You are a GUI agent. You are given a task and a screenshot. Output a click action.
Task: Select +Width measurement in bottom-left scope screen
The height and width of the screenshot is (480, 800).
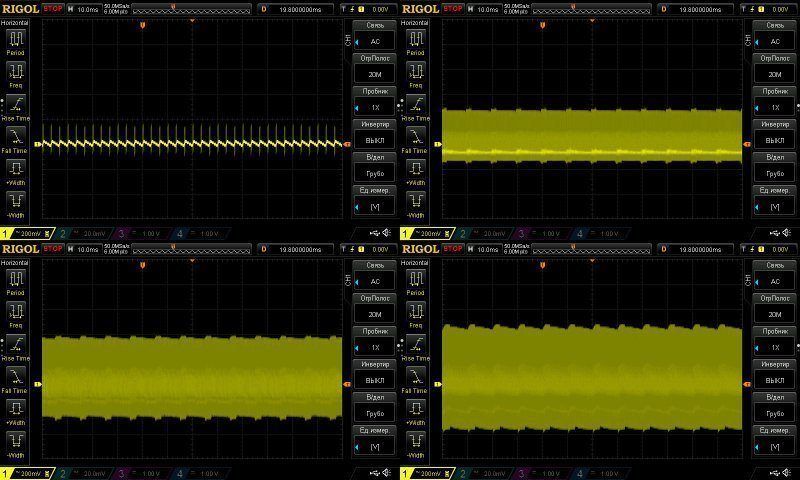click(16, 413)
